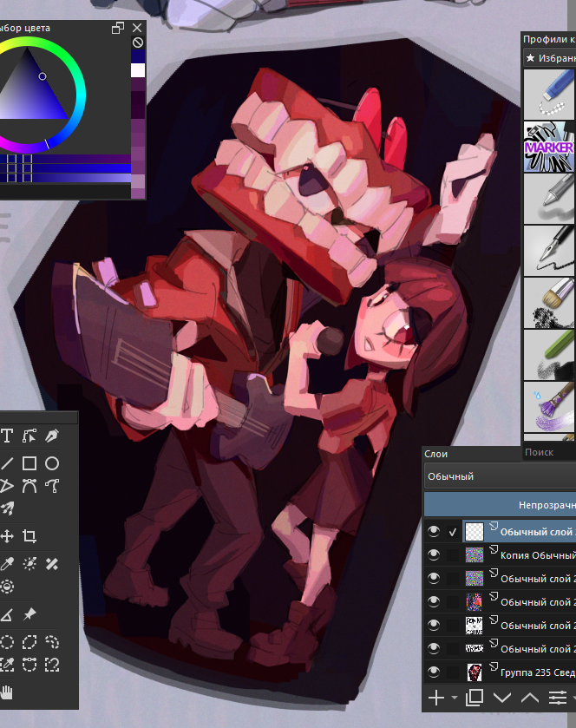Hide the 'Группа 235 Свед' layer
Image resolution: width=576 pixels, height=728 pixels.
[x=434, y=672]
